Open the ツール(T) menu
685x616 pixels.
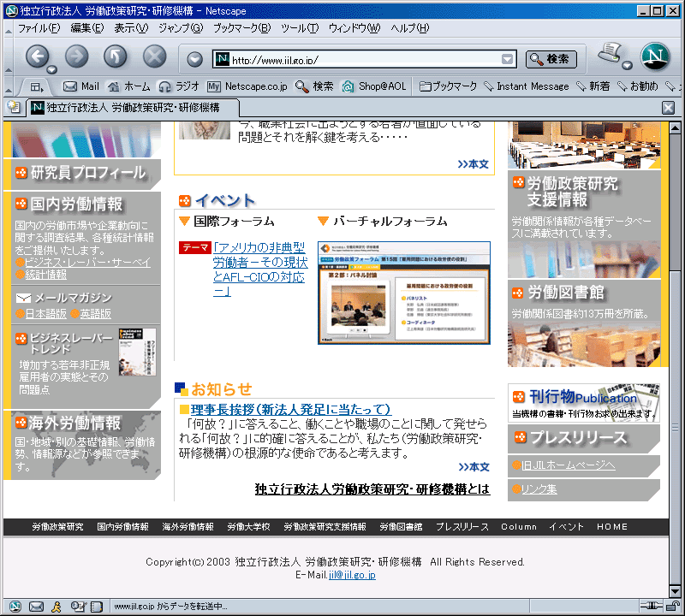click(x=300, y=28)
